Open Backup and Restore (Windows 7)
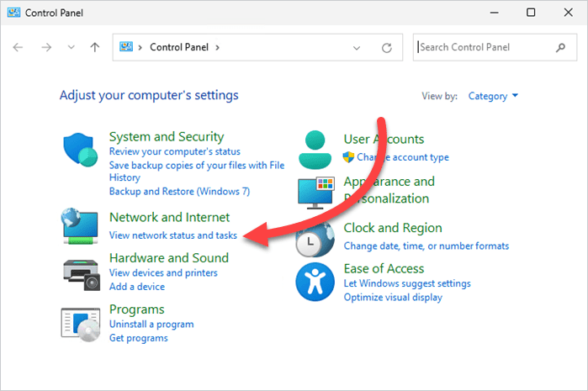This screenshot has width=588, height=391. coord(179,191)
